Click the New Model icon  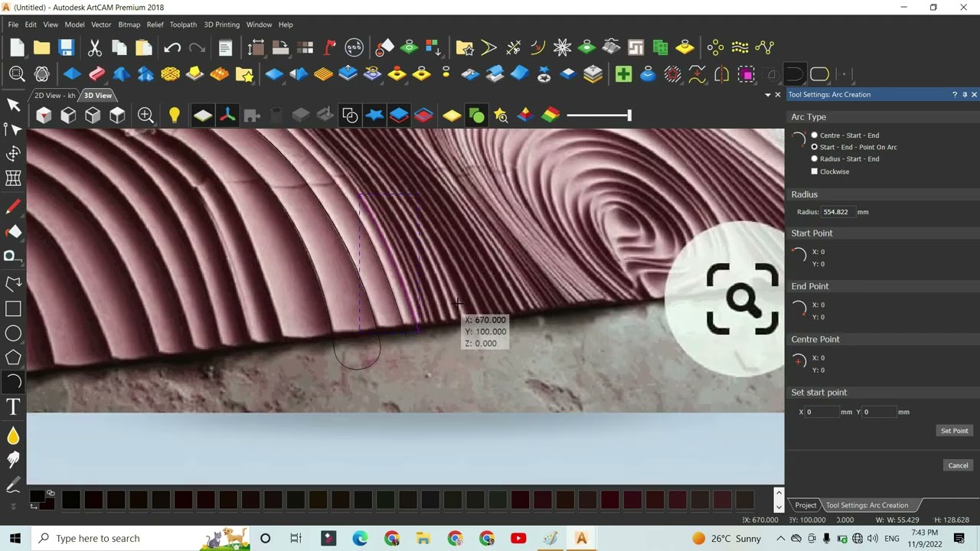(x=17, y=47)
